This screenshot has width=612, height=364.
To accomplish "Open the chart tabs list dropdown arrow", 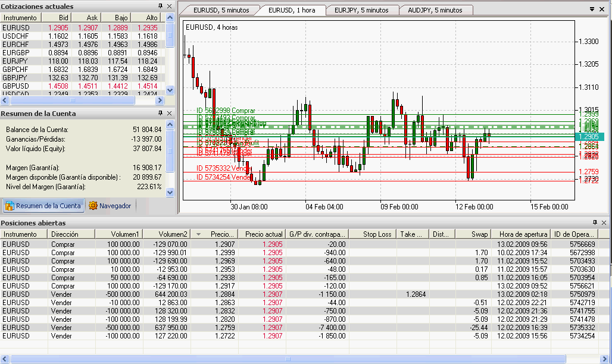I will pyautogui.click(x=592, y=10).
